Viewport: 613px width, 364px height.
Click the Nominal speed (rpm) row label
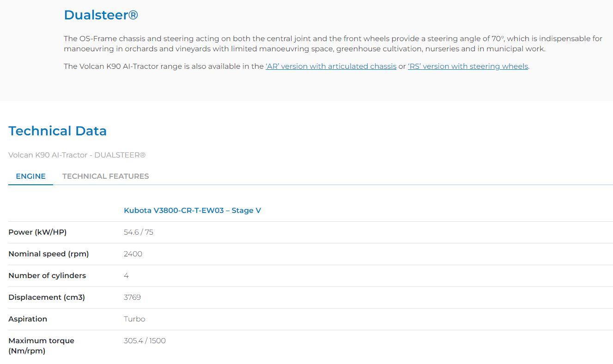coord(49,254)
